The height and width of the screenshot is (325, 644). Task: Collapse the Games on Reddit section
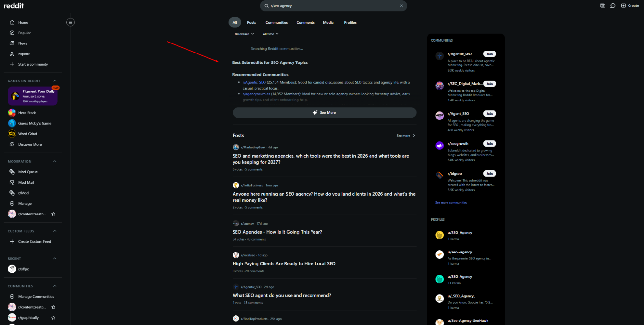click(x=55, y=81)
